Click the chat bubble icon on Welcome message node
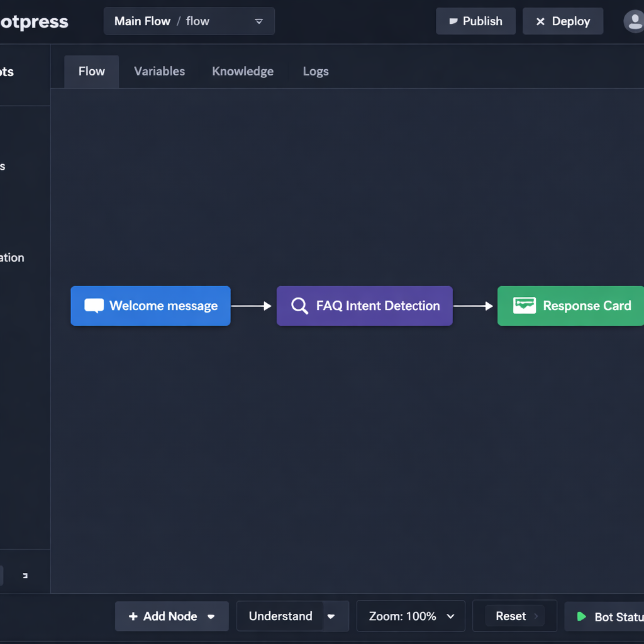 (x=94, y=306)
